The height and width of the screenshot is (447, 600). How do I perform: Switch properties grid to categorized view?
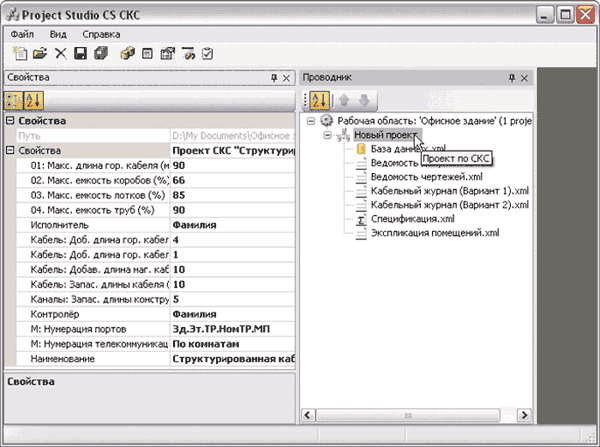(13, 101)
